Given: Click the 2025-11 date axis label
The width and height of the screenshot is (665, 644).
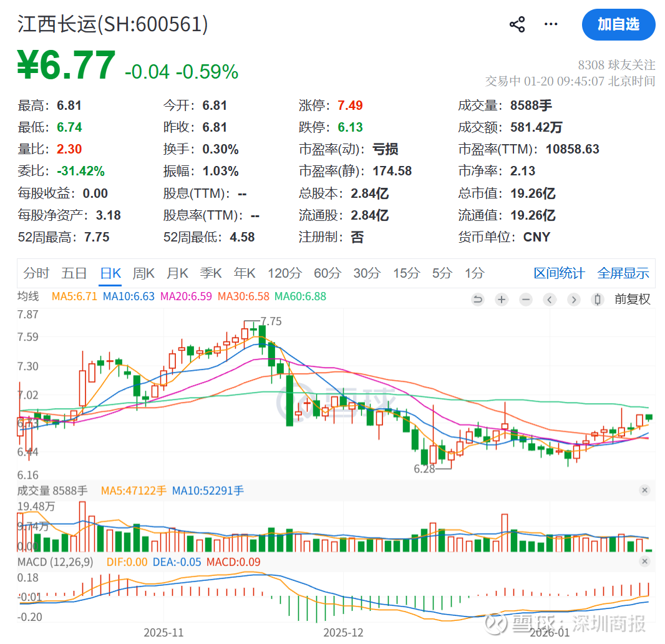Looking at the screenshot, I should coord(163,633).
